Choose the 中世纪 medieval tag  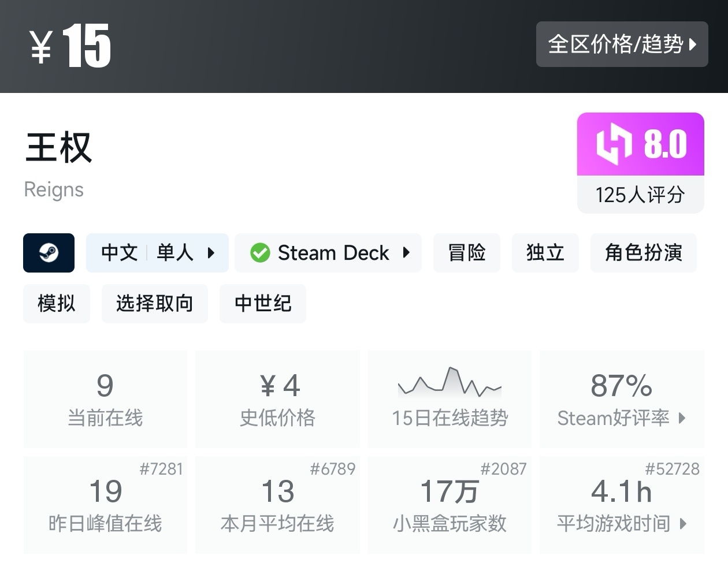(x=263, y=304)
